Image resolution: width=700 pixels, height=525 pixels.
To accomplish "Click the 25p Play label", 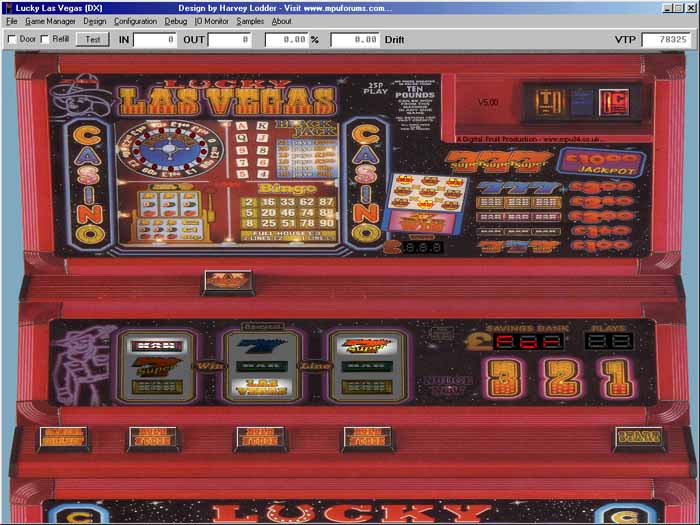I will click(x=375, y=88).
